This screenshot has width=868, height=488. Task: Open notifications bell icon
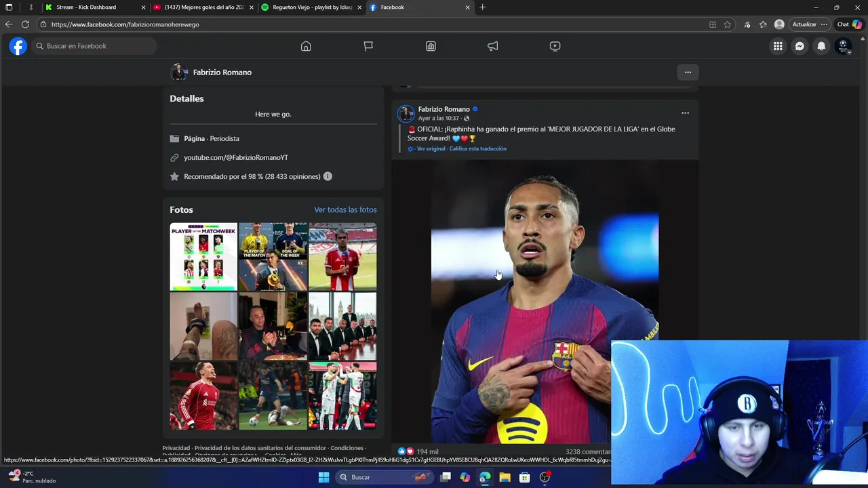point(821,46)
